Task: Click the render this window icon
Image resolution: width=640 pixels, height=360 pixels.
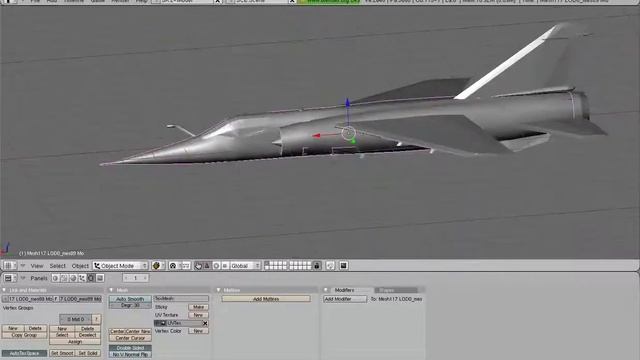Action: coord(344,266)
